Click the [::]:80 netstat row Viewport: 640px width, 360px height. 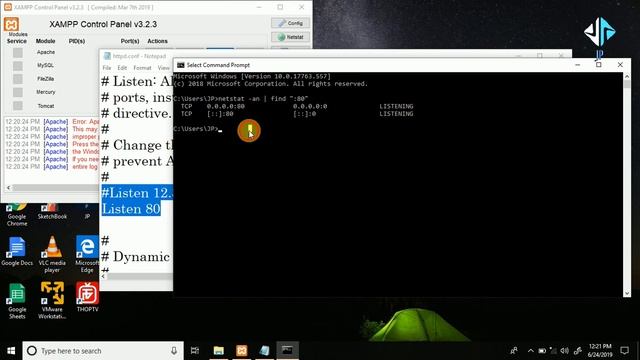297,114
